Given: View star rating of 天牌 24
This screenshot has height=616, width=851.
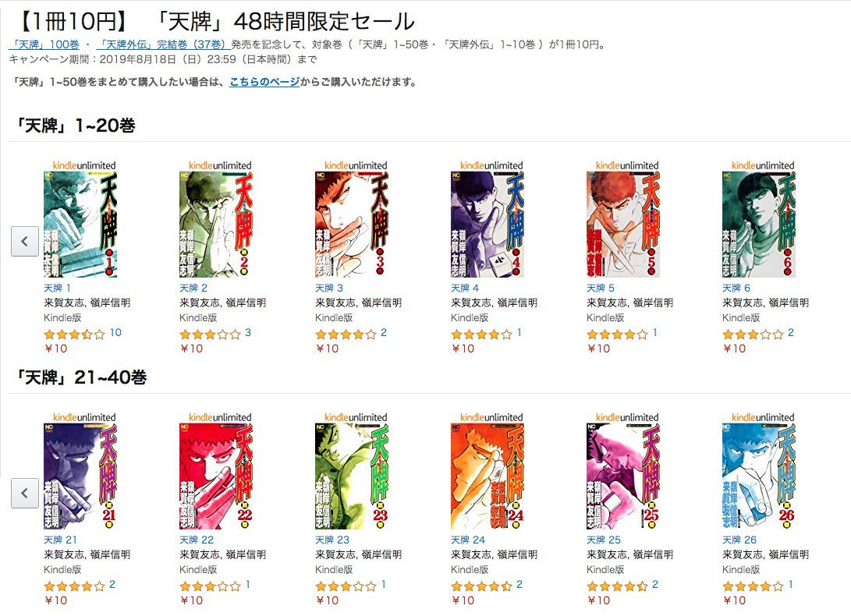Looking at the screenshot, I should tap(481, 586).
